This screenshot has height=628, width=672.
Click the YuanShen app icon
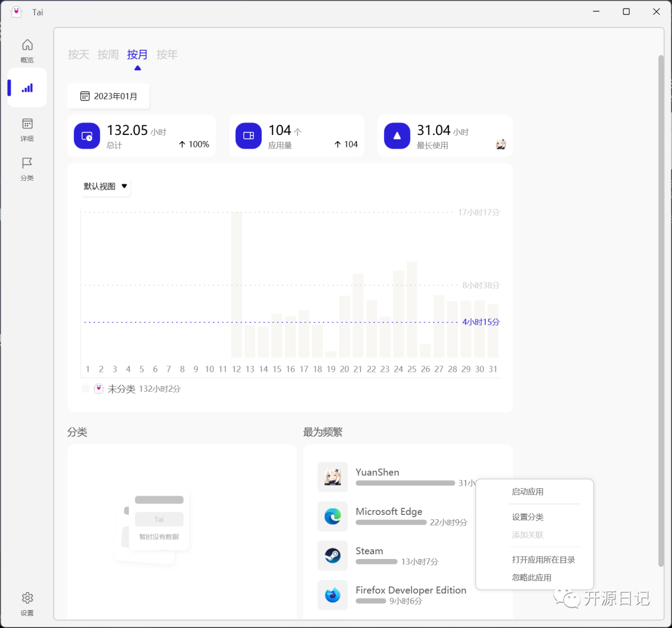[x=333, y=477]
